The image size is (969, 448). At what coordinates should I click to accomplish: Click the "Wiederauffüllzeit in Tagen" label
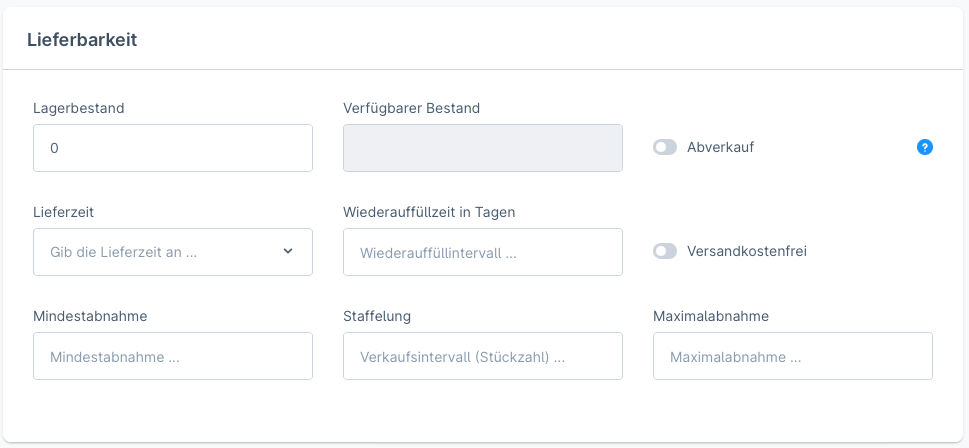(429, 212)
